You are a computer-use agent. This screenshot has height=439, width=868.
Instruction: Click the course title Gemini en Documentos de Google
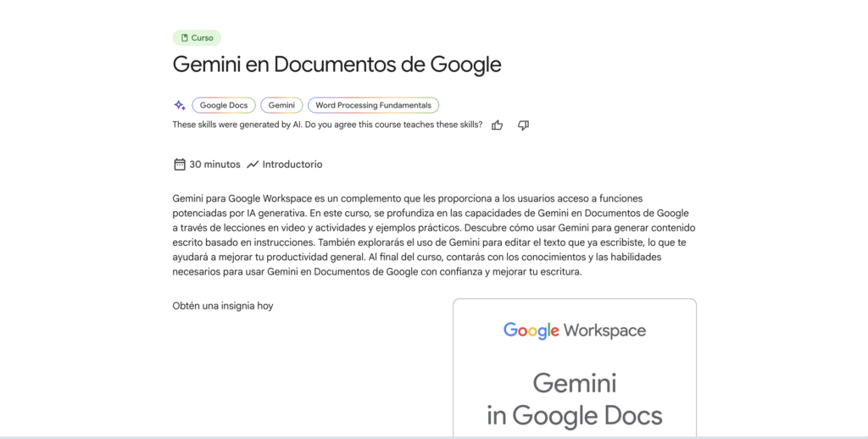(x=337, y=64)
